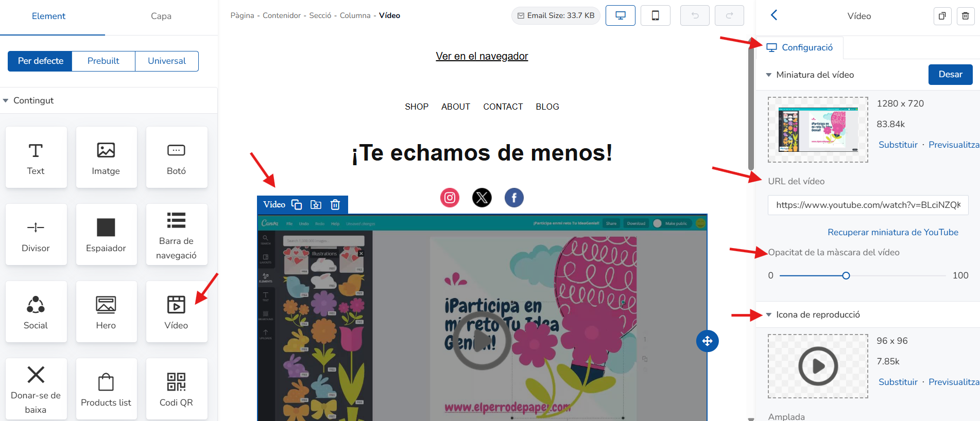Screen dimensions: 980x421
Task: Add a Barra de navegació block
Action: (x=177, y=235)
